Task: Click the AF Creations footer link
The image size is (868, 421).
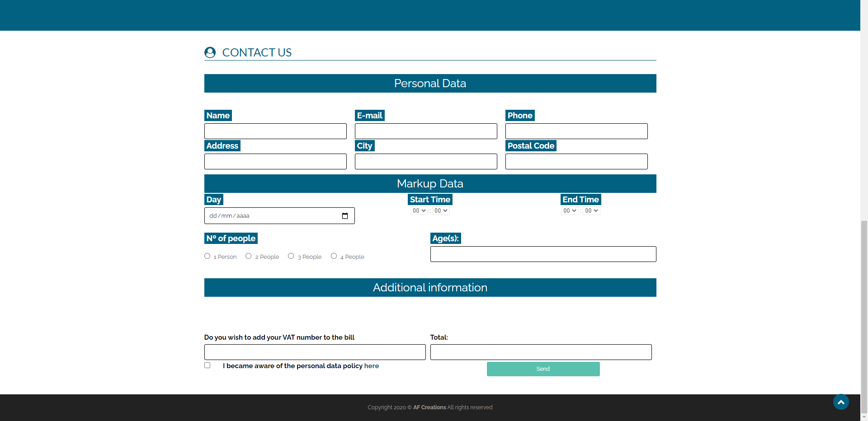Action: (x=429, y=407)
